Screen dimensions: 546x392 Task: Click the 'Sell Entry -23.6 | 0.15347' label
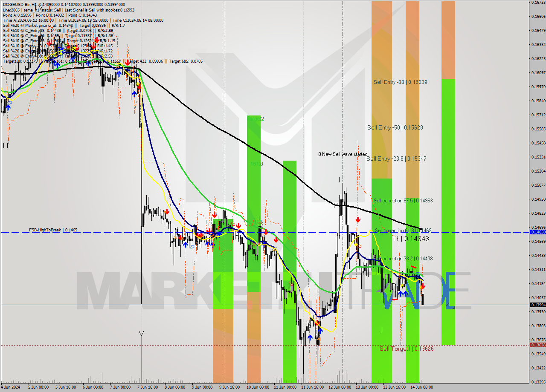396,159
